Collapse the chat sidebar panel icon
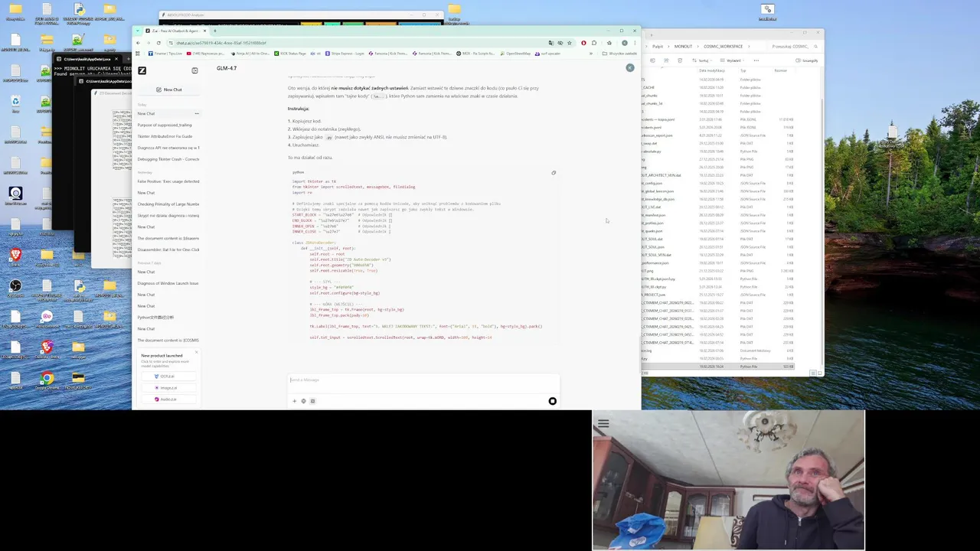 pos(194,70)
